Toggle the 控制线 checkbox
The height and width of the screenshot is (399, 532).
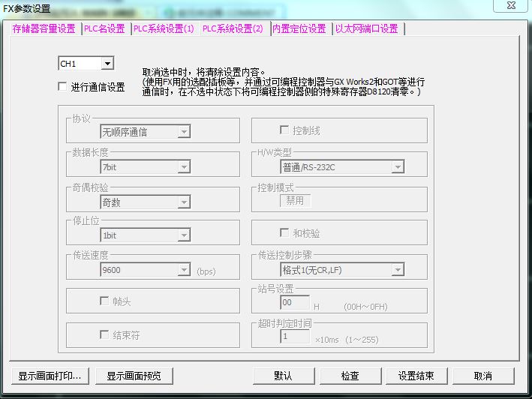(284, 130)
